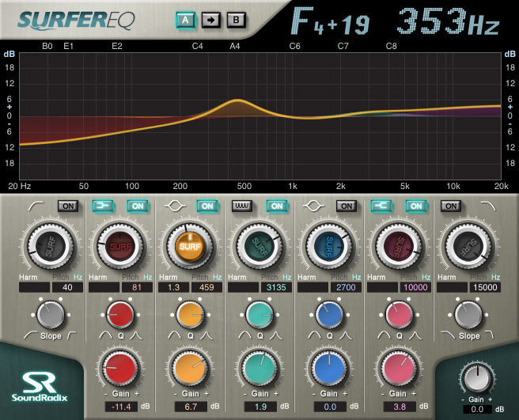Click the bell shape icon on orange band
This screenshot has width=519, height=420.
point(176,206)
